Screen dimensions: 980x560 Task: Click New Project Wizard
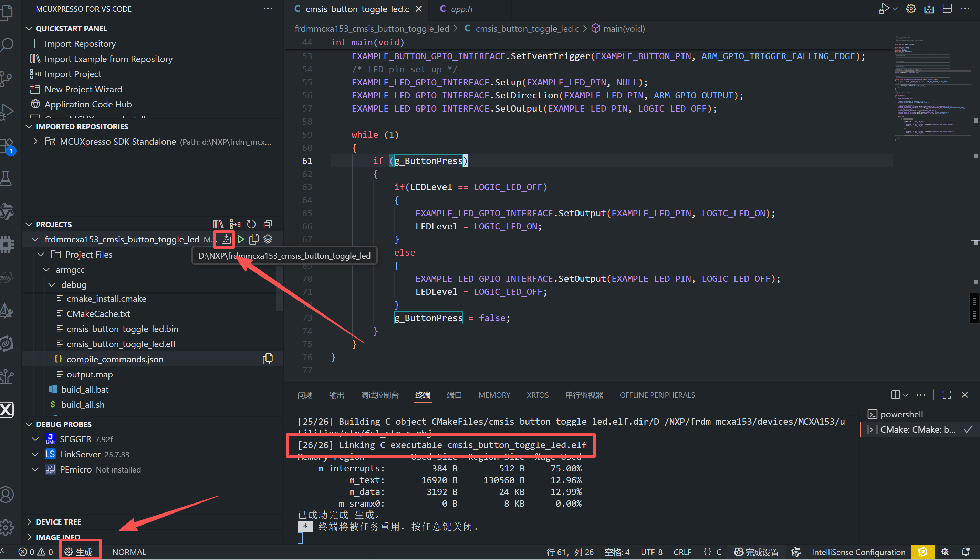83,89
